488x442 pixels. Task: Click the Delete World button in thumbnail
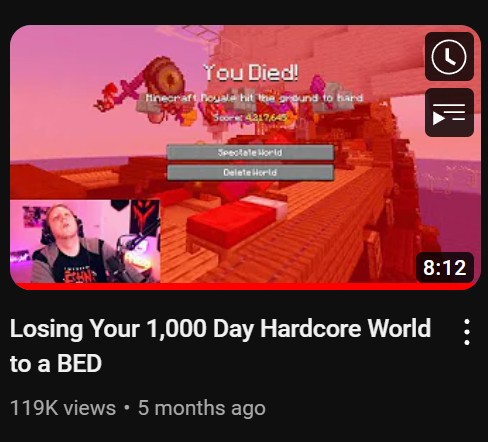point(250,172)
